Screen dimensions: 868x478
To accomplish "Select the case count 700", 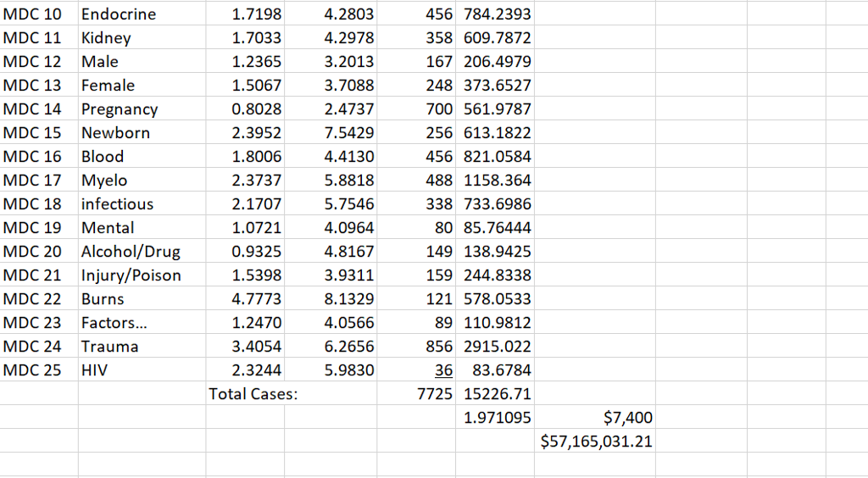I will tap(416, 109).
